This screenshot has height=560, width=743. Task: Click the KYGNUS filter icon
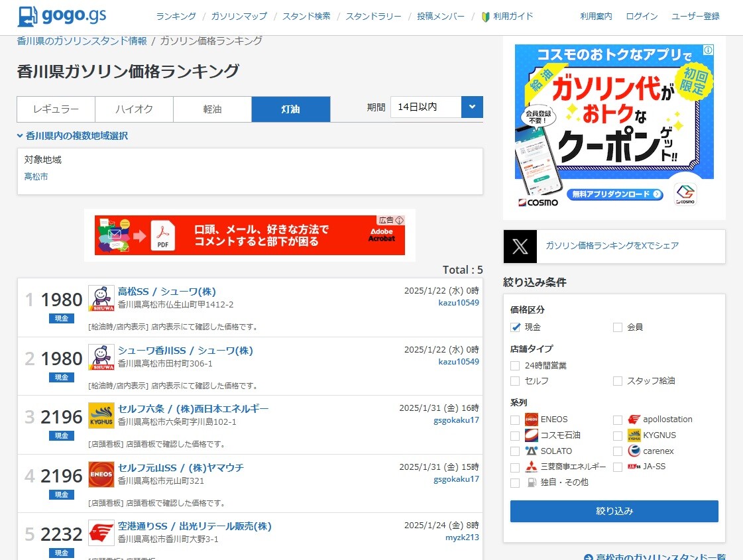pyautogui.click(x=634, y=435)
